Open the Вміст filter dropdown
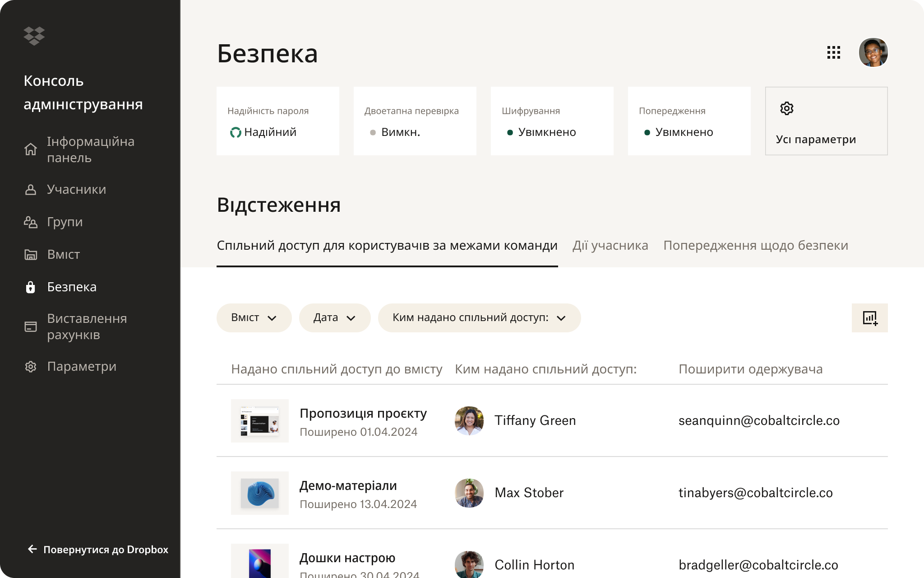The image size is (924, 578). pyautogui.click(x=254, y=318)
